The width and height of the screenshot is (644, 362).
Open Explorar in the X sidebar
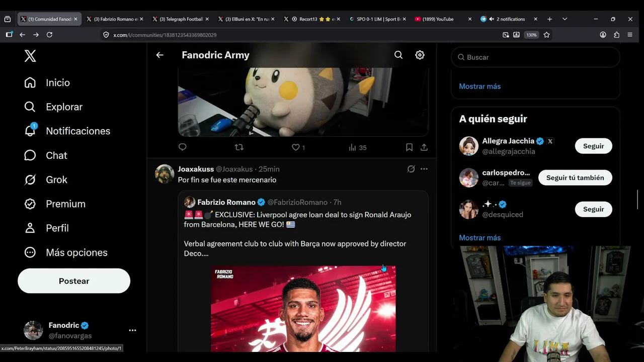(53, 107)
